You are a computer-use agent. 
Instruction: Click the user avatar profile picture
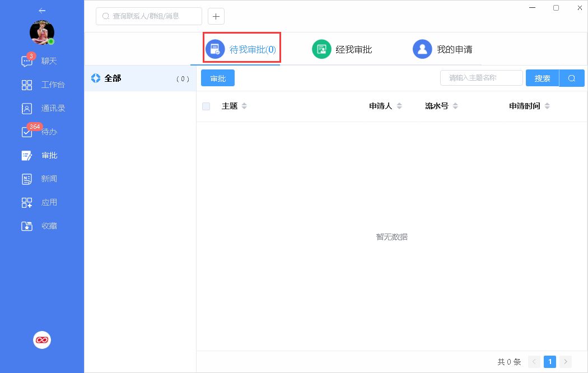[42, 32]
